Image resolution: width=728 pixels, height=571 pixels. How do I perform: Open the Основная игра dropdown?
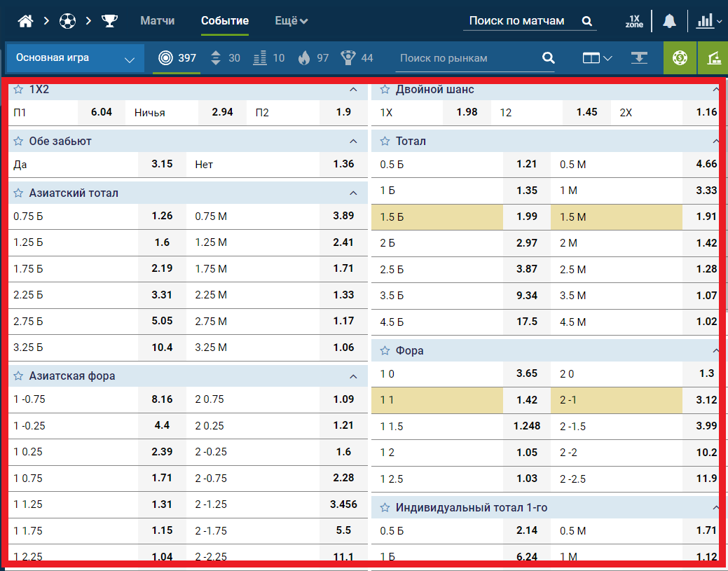(75, 58)
